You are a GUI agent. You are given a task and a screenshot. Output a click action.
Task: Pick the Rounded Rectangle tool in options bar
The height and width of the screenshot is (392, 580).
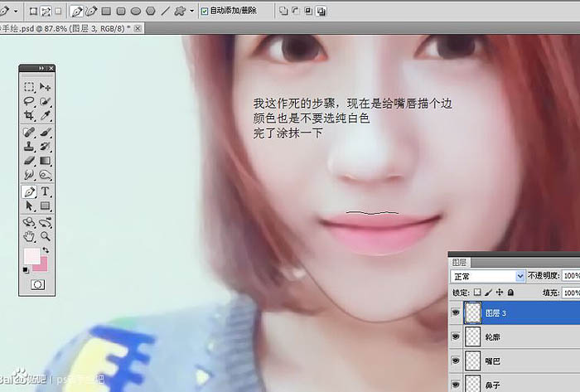[121, 12]
